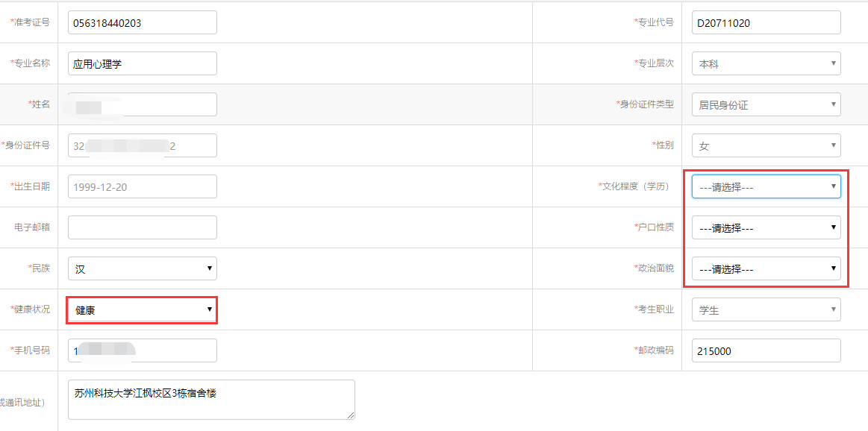The height and width of the screenshot is (431, 868).
Task: Open the 政治面貌 dropdown list
Action: click(766, 268)
